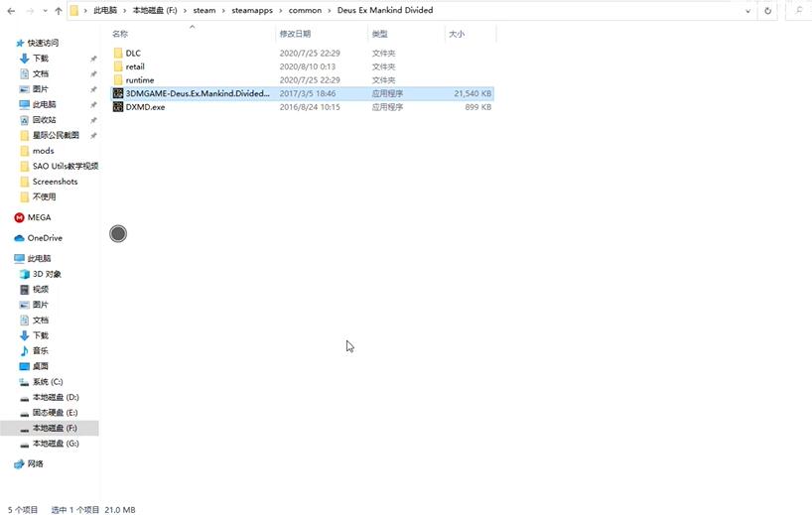Click Deus Ex Mankind Divided breadcrumb
This screenshot has width=812, height=515.
point(385,10)
